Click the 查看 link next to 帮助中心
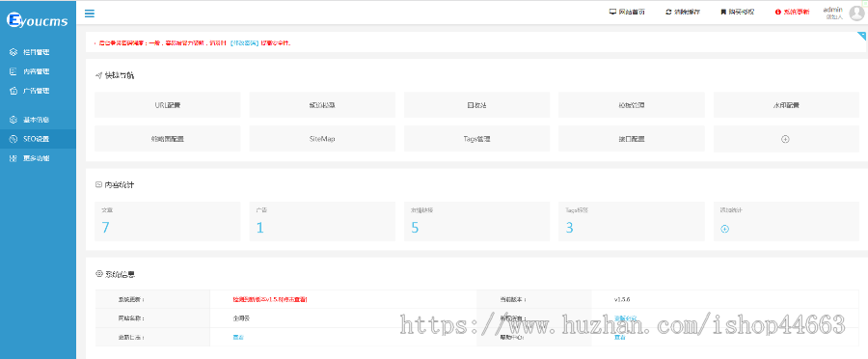This screenshot has width=868, height=359. (619, 338)
